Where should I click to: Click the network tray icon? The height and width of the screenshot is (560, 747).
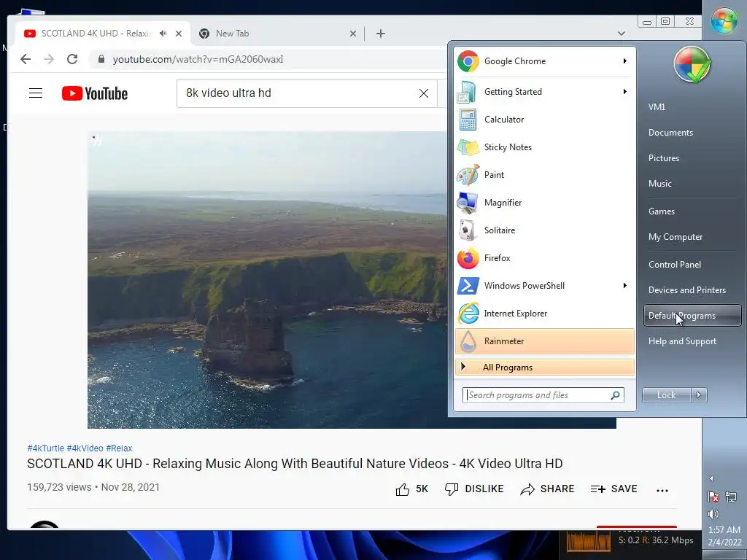[731, 497]
